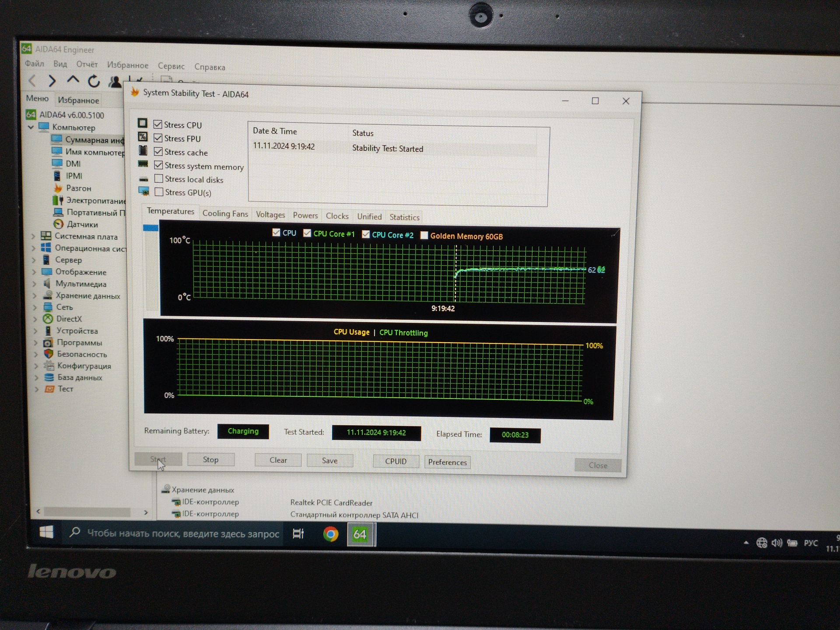Viewport: 840px width, 630px height.
Task: Click the CPUID button
Action: [x=396, y=462]
